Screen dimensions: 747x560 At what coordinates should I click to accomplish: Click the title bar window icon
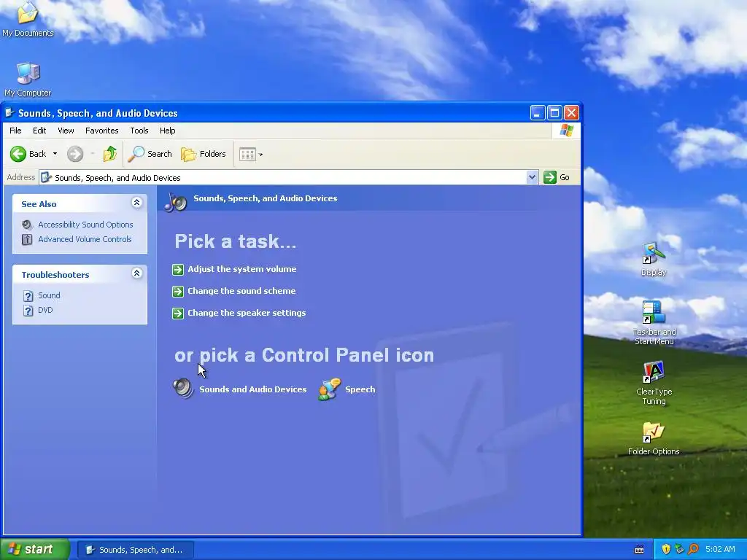9,113
